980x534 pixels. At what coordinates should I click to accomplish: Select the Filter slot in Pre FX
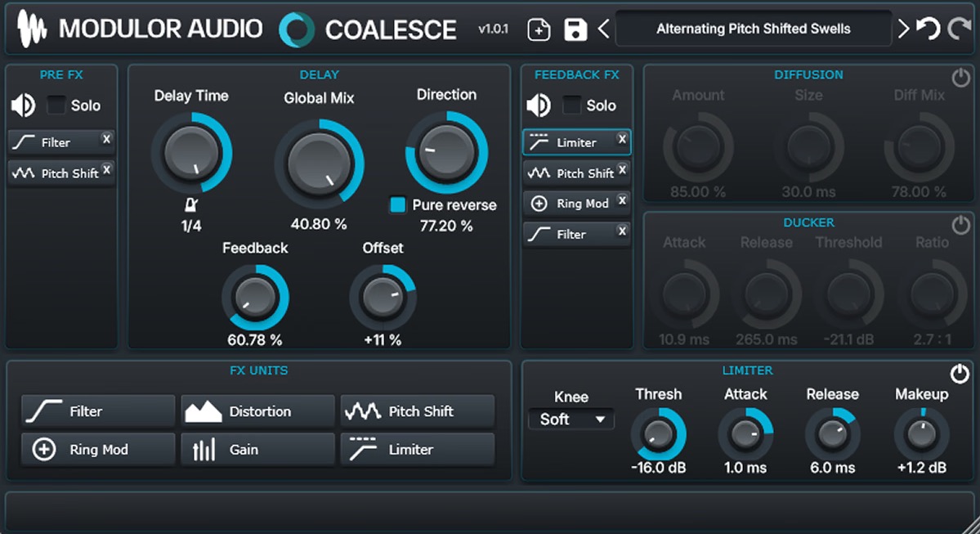pos(61,142)
